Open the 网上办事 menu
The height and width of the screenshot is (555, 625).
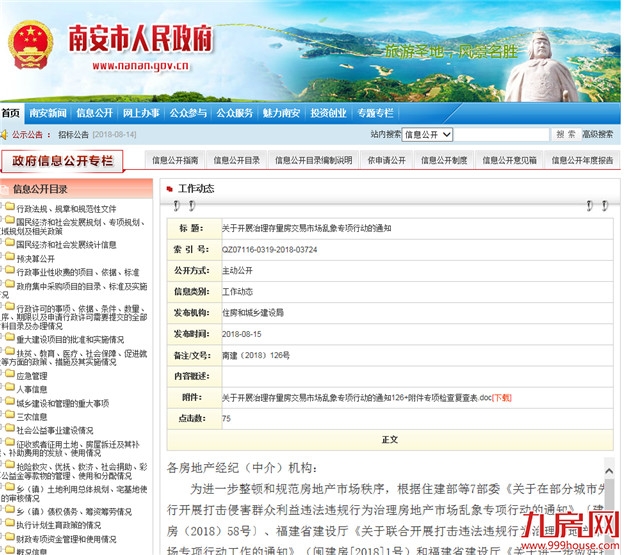(x=141, y=113)
